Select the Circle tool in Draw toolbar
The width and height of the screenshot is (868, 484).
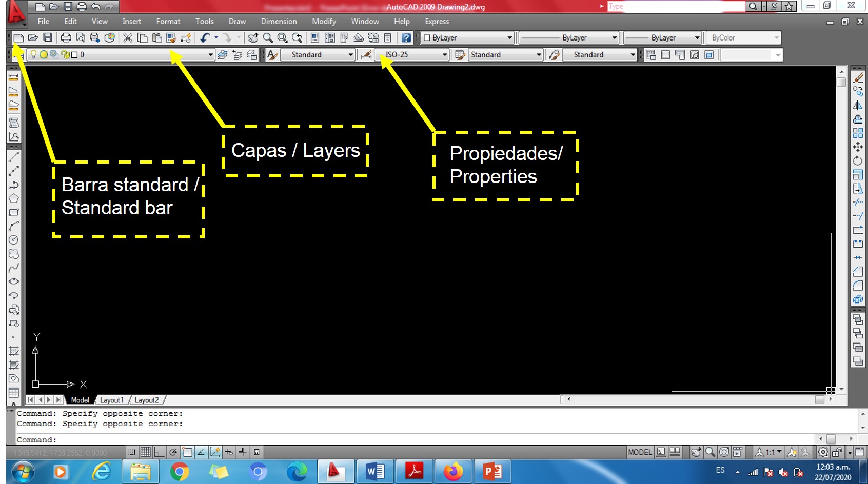coord(14,240)
